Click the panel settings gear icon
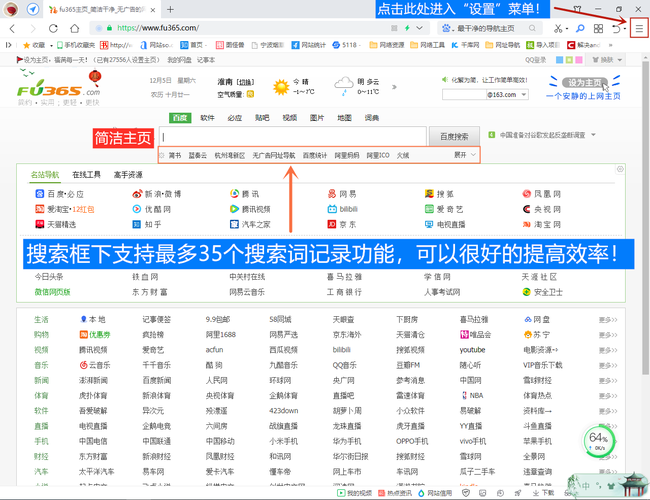 [x=620, y=169]
